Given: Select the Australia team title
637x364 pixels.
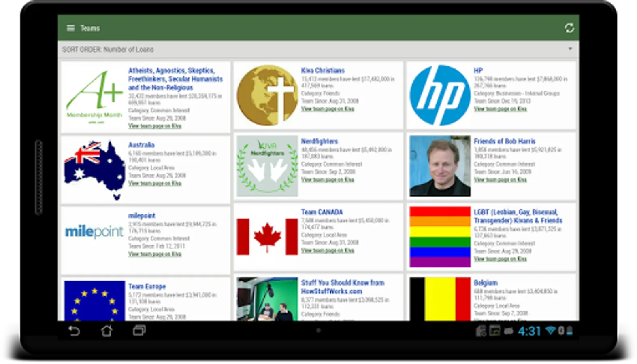Looking at the screenshot, I should coord(141,145).
